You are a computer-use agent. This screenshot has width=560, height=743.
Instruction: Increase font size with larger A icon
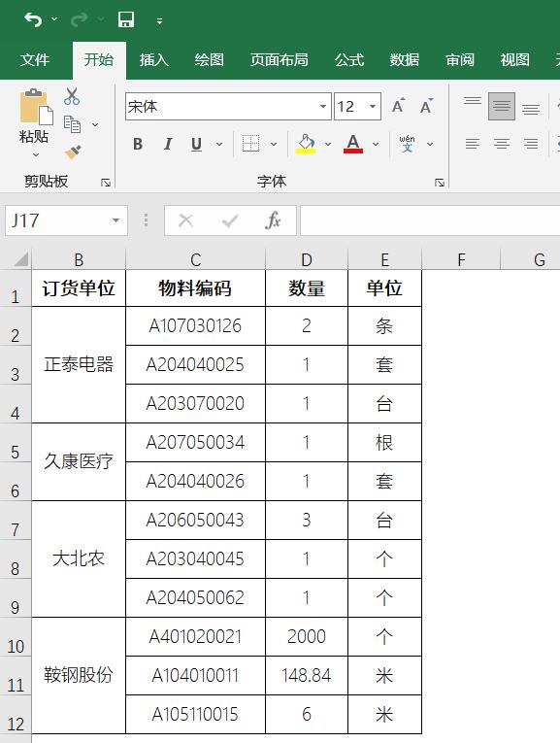coord(398,106)
